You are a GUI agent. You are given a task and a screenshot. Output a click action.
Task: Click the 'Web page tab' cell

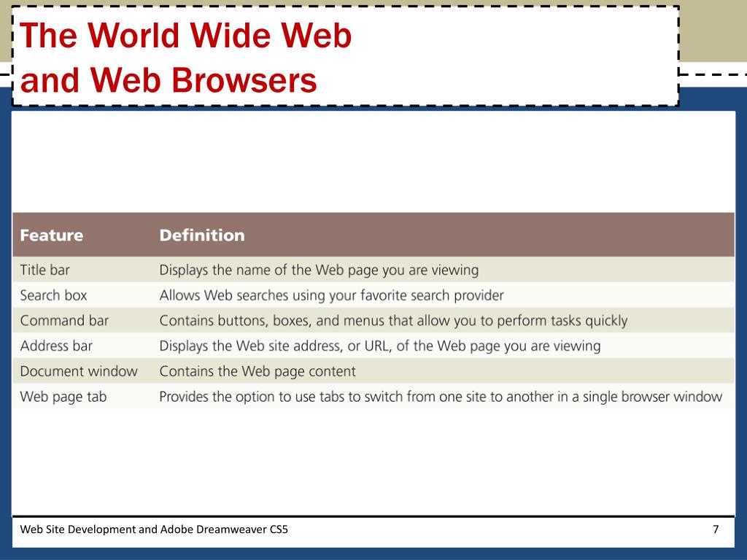(63, 397)
